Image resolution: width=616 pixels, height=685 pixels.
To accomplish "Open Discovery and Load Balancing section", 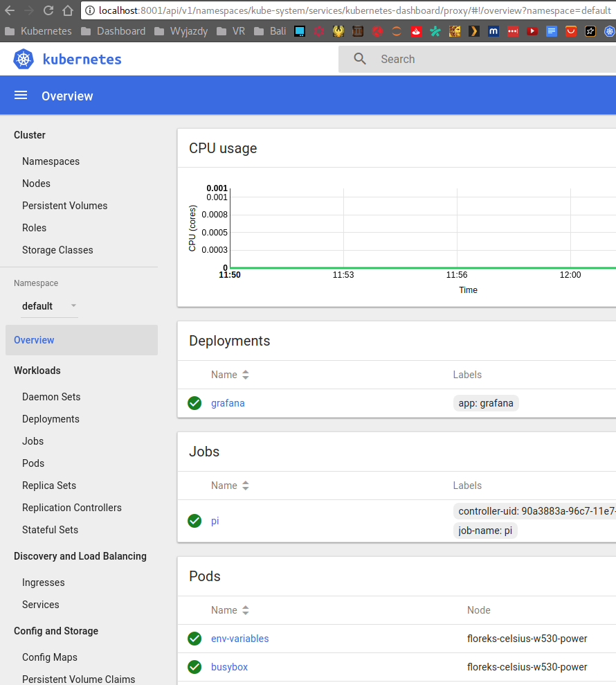I will [80, 556].
